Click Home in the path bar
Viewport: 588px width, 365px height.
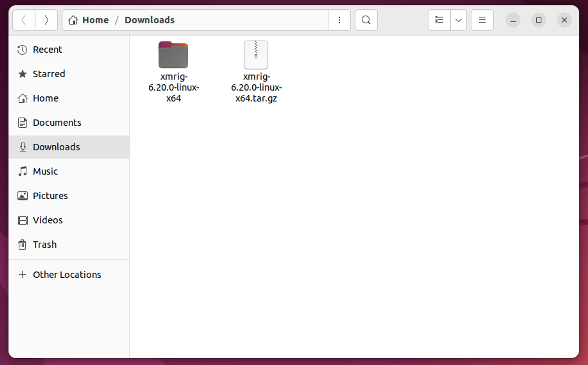pos(89,20)
